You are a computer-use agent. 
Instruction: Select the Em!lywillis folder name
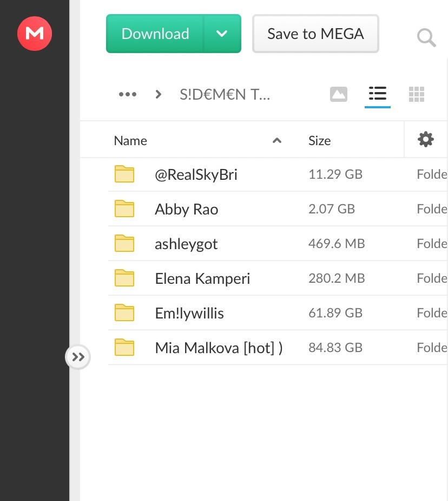click(x=189, y=313)
